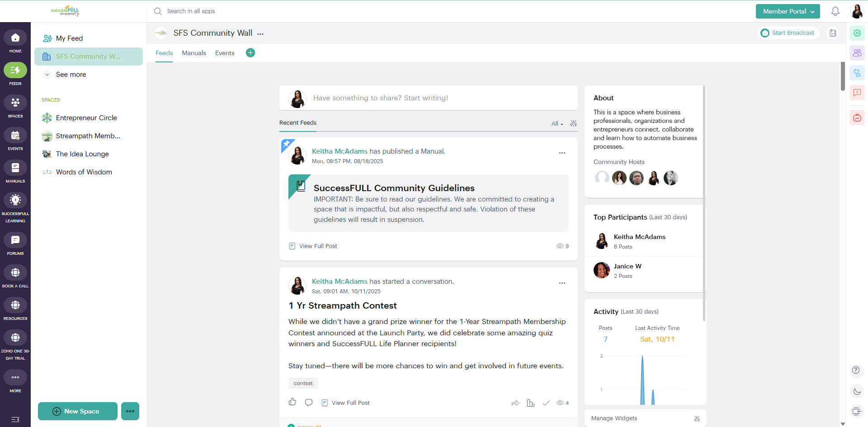Image resolution: width=868 pixels, height=427 pixels.
Task: Mark contest post with checkmark icon
Action: (546, 403)
